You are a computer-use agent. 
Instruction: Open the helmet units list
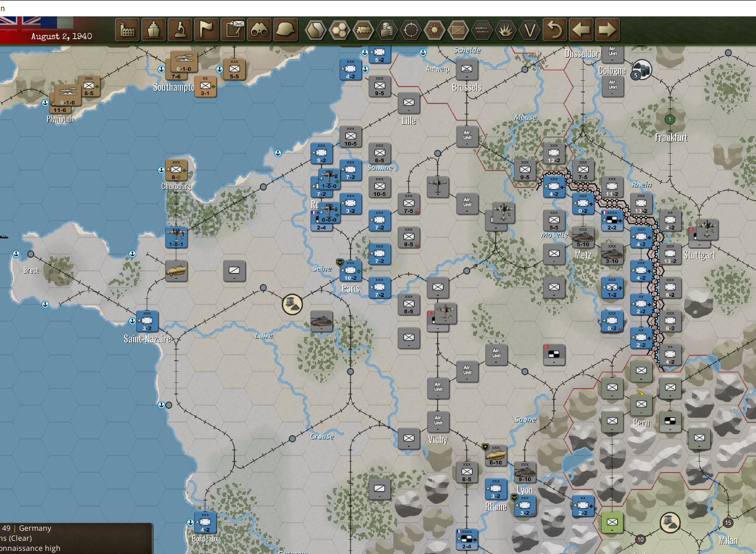coord(286,30)
